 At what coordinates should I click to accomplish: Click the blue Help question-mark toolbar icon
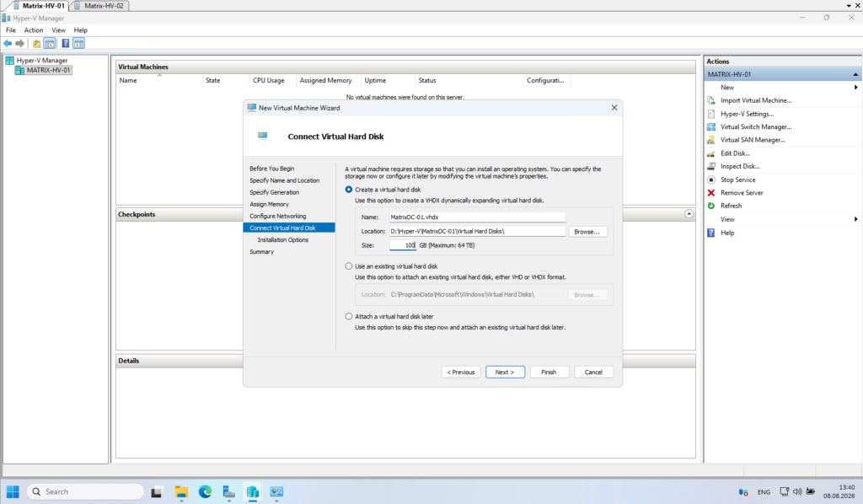point(66,44)
